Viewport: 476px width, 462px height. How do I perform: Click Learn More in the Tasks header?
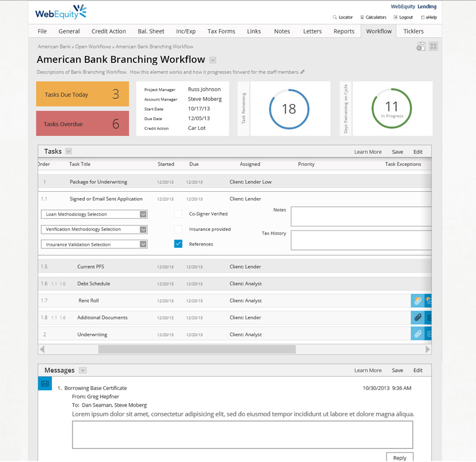367,152
